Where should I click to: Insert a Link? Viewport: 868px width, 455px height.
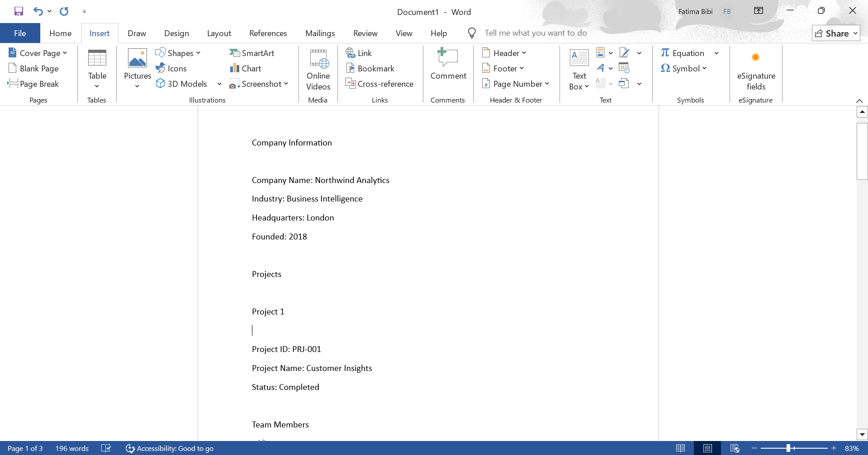[359, 53]
